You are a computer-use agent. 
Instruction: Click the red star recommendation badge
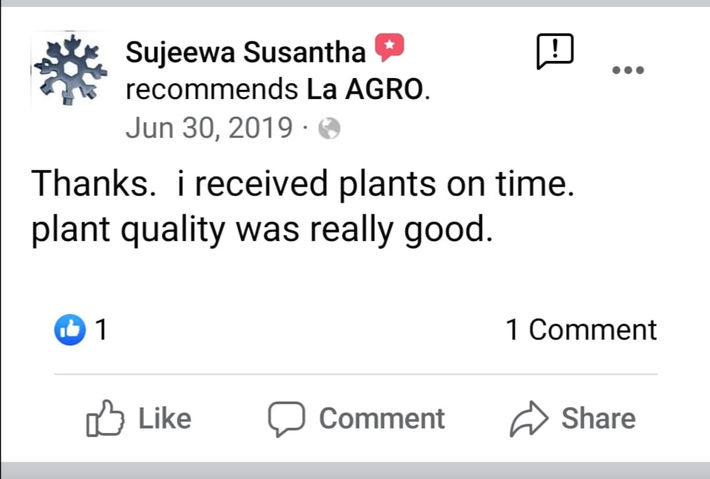[x=388, y=48]
